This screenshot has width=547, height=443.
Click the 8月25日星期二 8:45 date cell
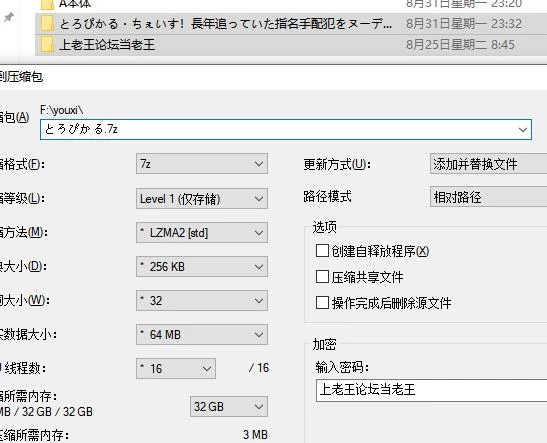point(460,45)
